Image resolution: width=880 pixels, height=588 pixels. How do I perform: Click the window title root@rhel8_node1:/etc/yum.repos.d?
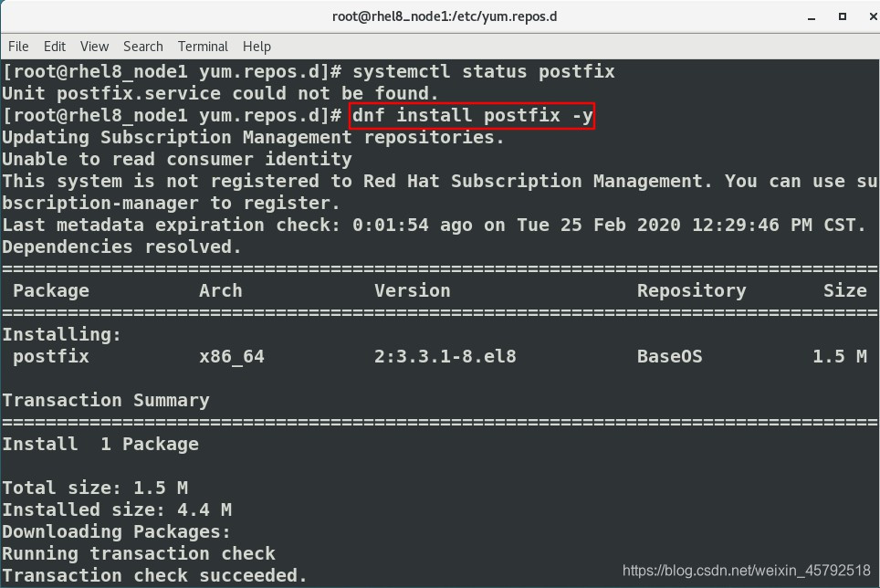[445, 16]
